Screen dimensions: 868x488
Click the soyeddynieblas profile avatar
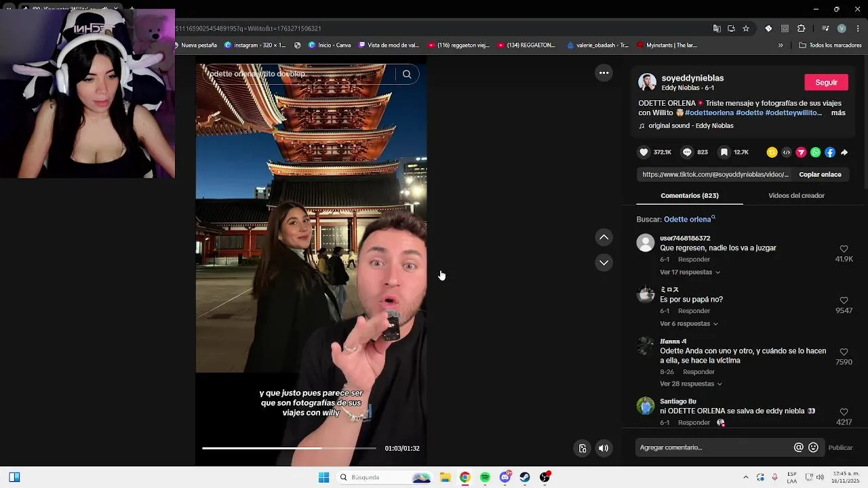pos(647,83)
